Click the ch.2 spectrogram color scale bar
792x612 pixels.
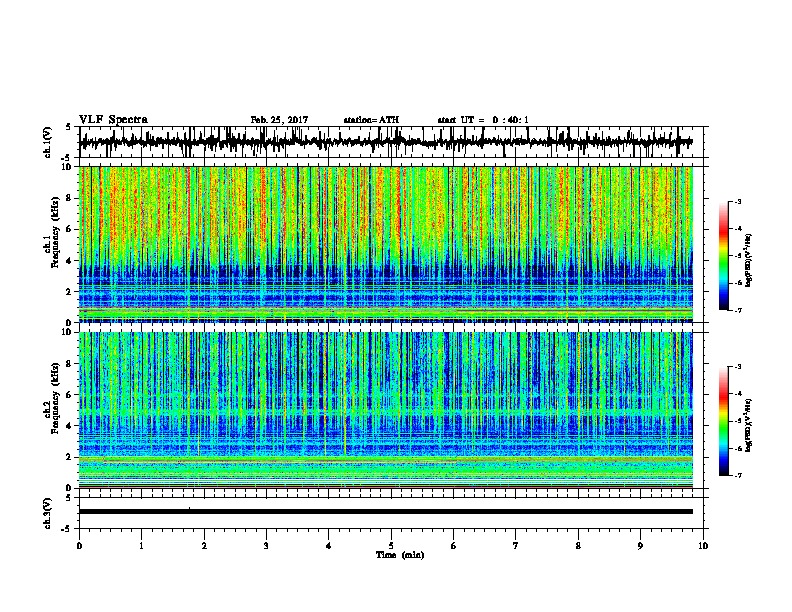(x=724, y=421)
